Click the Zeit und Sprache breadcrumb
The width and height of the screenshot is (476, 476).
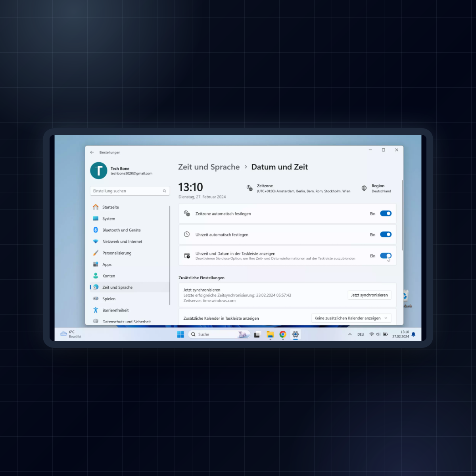tap(209, 167)
